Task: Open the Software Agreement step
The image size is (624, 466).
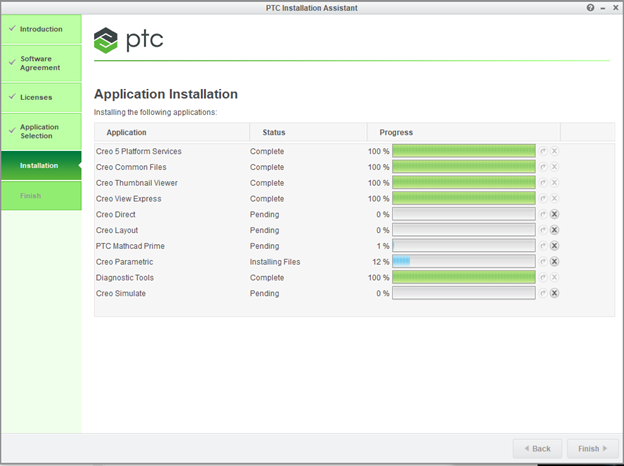Action: (41, 63)
